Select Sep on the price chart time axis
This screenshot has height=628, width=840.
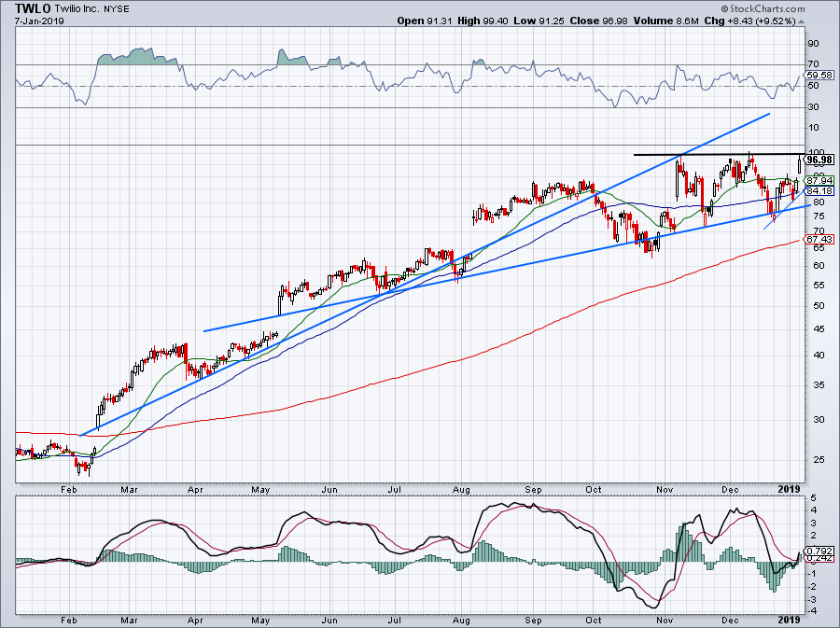pyautogui.click(x=534, y=489)
